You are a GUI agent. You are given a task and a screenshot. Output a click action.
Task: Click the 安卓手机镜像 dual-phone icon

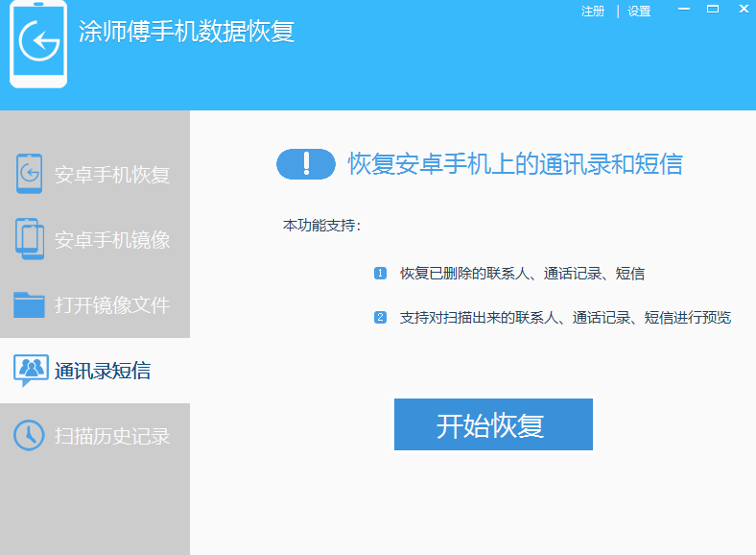pyautogui.click(x=30, y=238)
